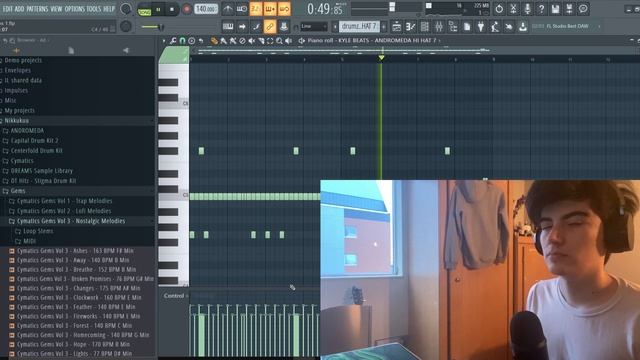Open the plugin picker plug icon
This screenshot has width=640, height=360.
pos(481,27)
